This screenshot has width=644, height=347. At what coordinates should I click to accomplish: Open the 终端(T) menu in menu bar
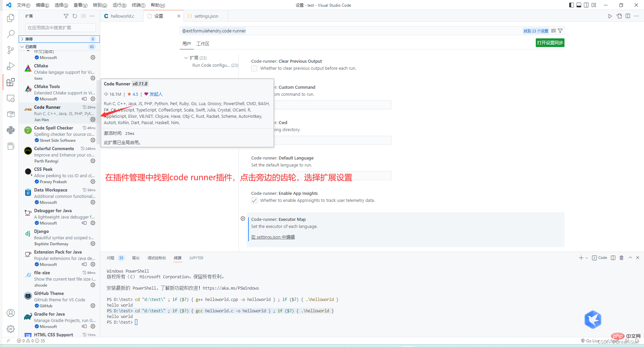pyautogui.click(x=138, y=5)
